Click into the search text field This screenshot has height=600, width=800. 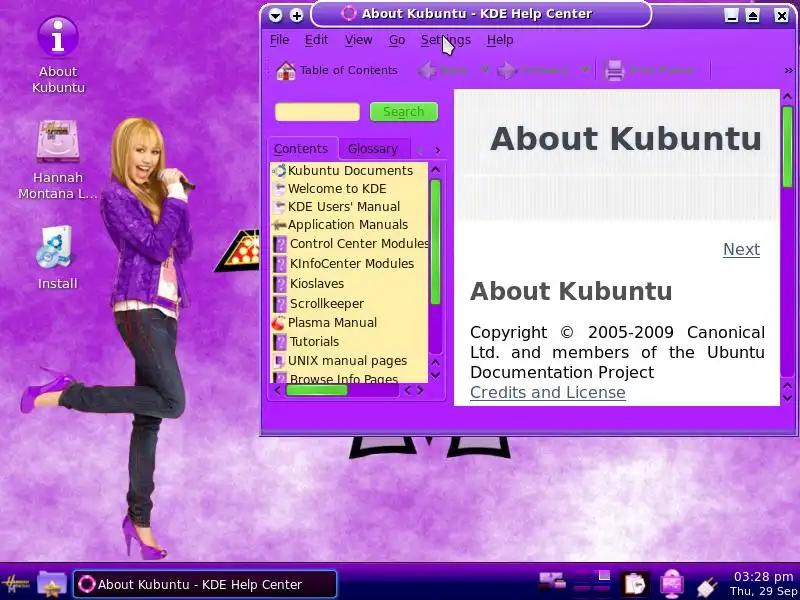point(317,112)
